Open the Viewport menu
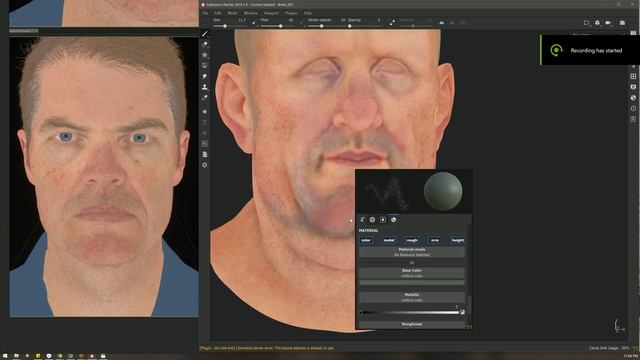The width and height of the screenshot is (640, 360). tap(271, 13)
